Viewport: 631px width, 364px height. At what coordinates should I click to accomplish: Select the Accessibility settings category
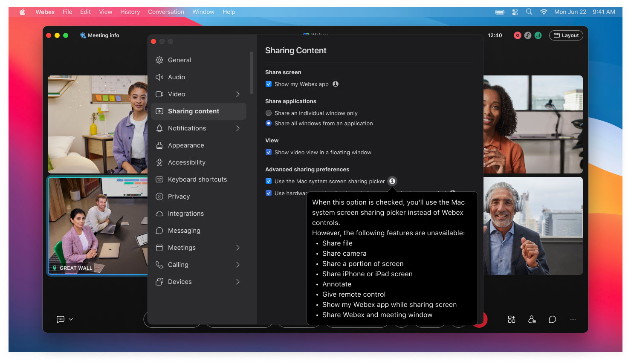(199, 162)
